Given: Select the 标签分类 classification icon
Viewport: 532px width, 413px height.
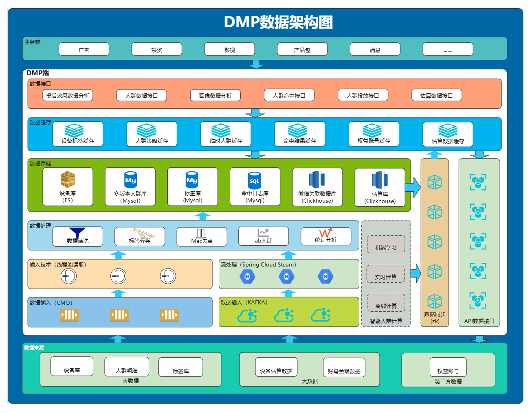Looking at the screenshot, I should [142, 233].
